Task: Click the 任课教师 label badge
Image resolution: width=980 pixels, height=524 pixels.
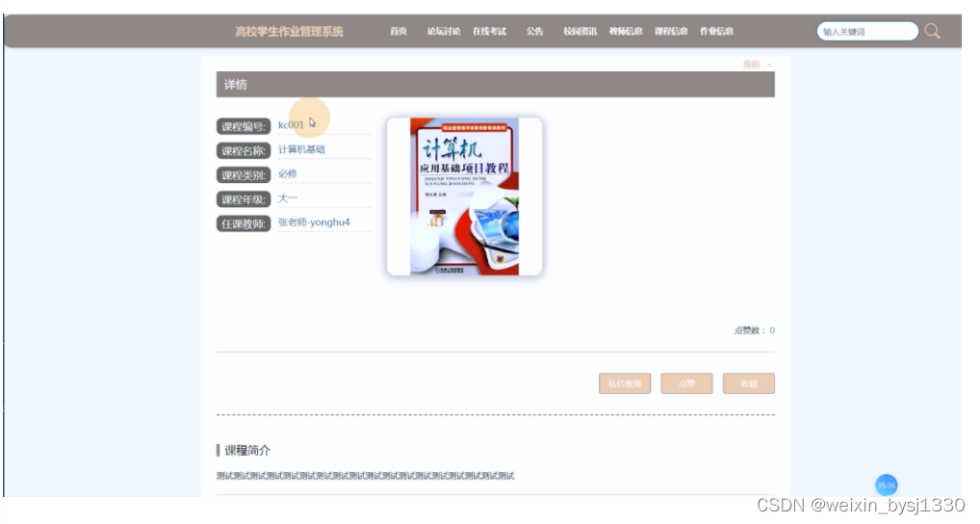Action: coord(244,223)
